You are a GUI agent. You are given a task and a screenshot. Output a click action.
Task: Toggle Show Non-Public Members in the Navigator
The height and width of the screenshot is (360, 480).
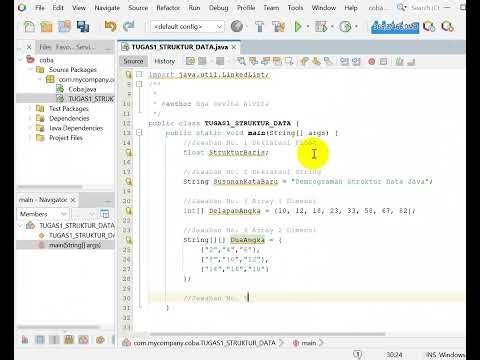click(x=69, y=340)
